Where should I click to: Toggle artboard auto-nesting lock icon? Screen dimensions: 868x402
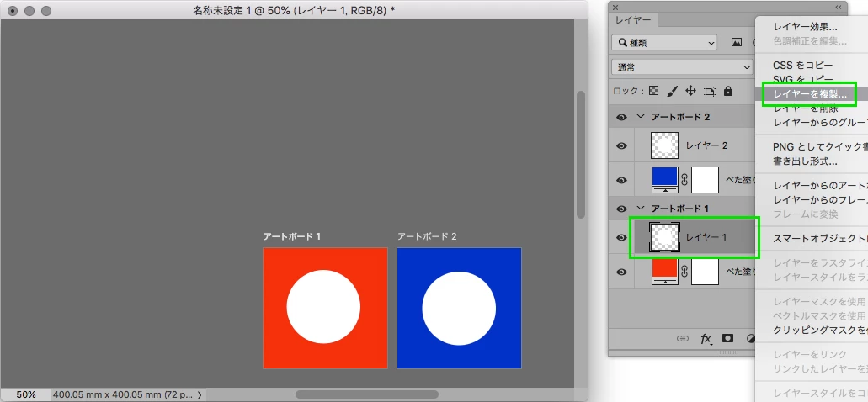tap(710, 91)
